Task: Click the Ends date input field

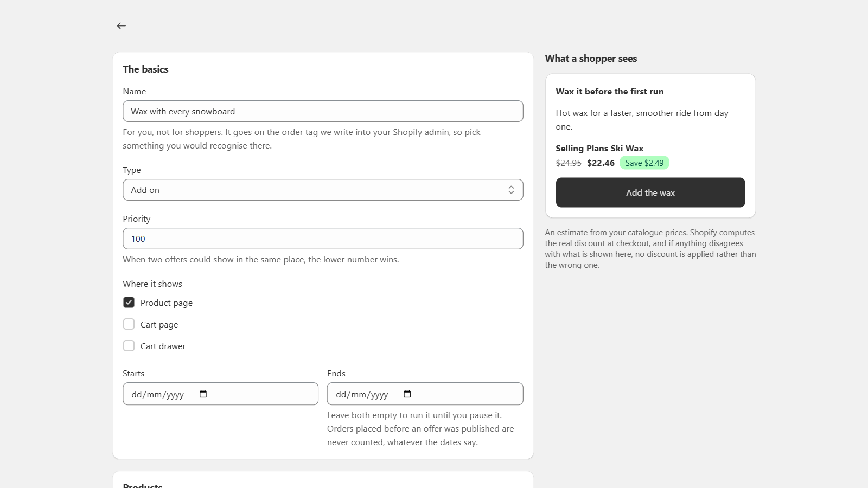Action: click(x=425, y=394)
